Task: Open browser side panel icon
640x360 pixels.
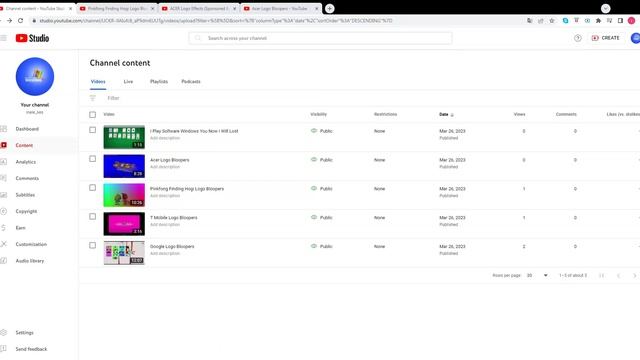Action: tap(620, 20)
